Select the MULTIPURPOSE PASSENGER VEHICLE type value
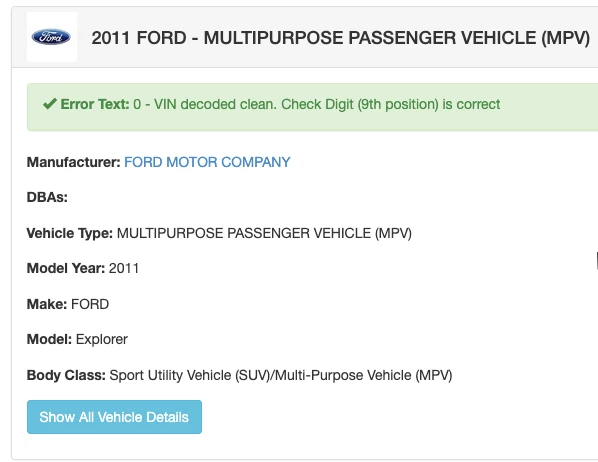 point(264,233)
